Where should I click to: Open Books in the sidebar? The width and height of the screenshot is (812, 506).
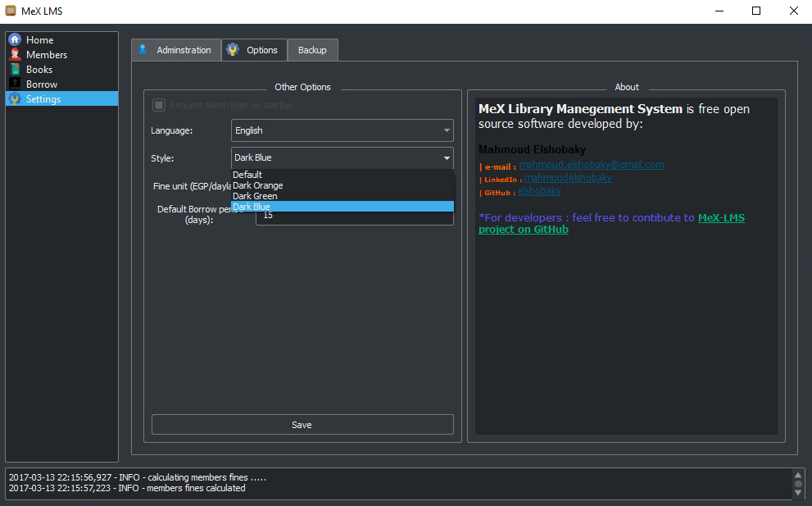[x=61, y=70]
